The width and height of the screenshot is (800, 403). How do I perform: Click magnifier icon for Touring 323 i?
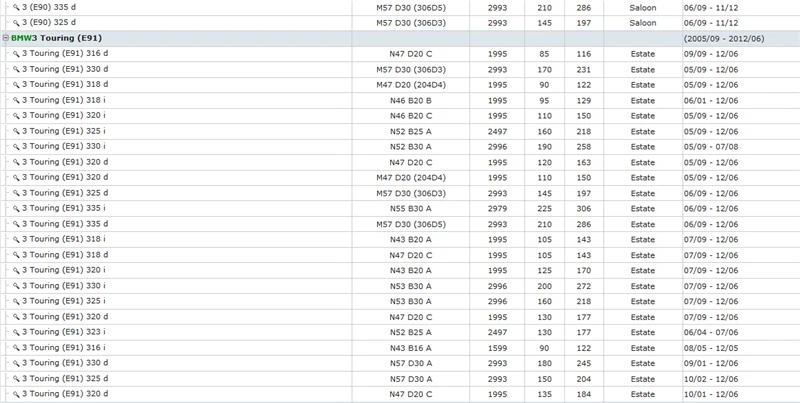click(16, 332)
